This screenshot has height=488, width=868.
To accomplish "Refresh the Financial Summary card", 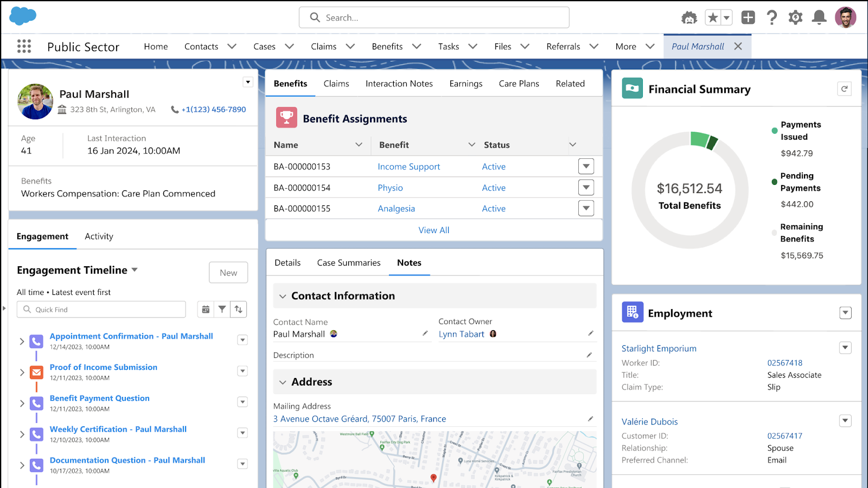I will click(844, 89).
